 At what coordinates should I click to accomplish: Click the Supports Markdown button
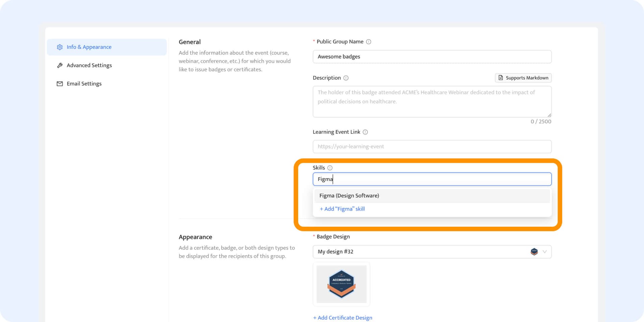(523, 77)
